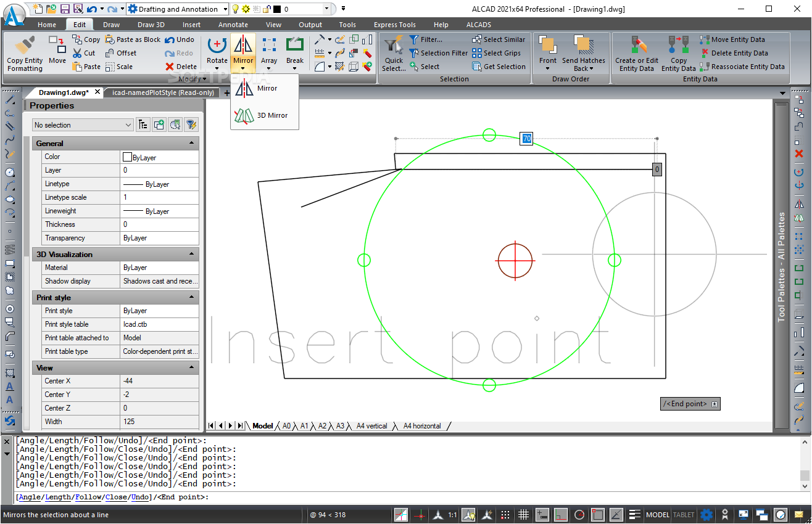Viewport: 812px width, 524px height.
Task: Open the Annotate ribbon tab
Action: tap(233, 25)
